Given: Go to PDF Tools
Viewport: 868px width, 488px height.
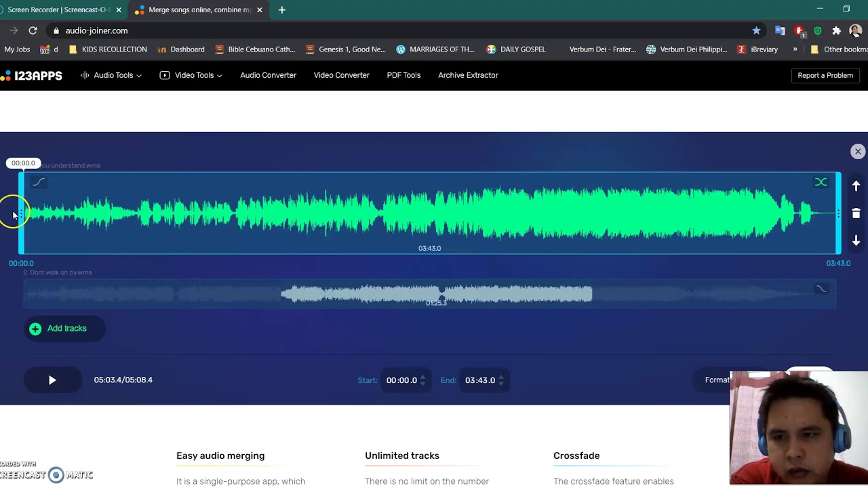Looking at the screenshot, I should click(403, 75).
